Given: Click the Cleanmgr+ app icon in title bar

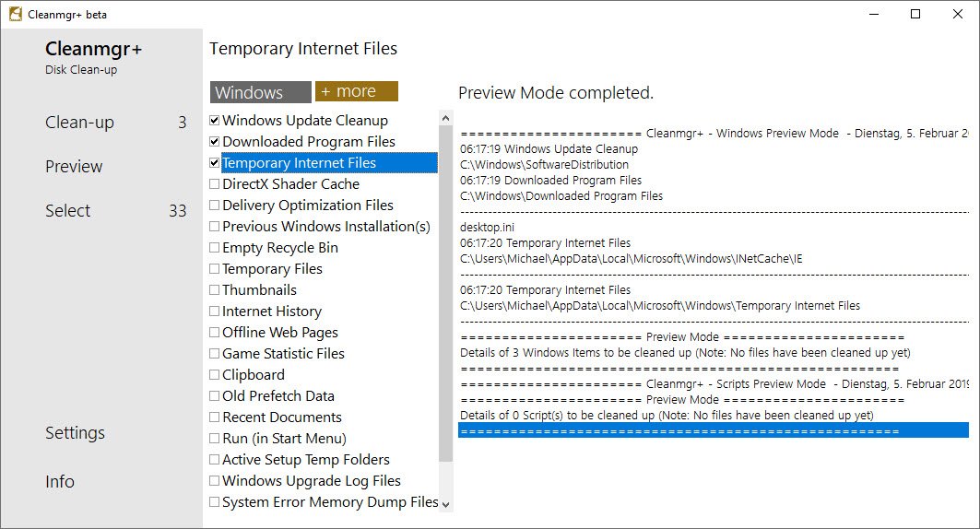Looking at the screenshot, I should (15, 14).
